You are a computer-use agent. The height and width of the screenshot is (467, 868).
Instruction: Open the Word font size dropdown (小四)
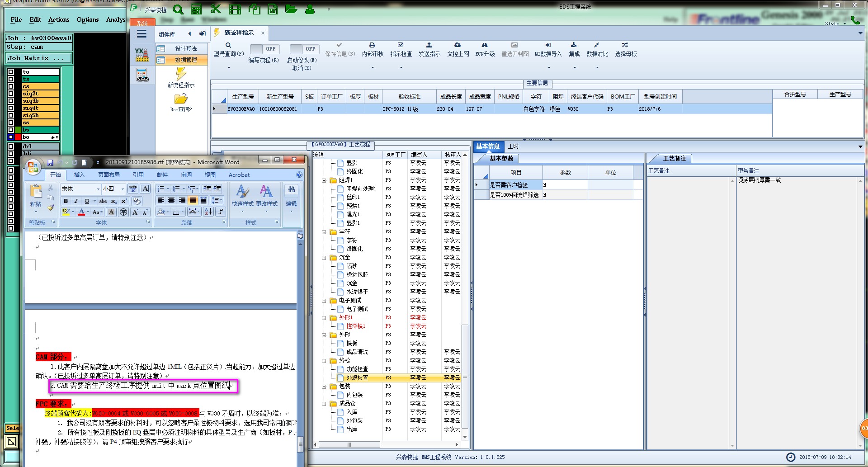(x=123, y=189)
